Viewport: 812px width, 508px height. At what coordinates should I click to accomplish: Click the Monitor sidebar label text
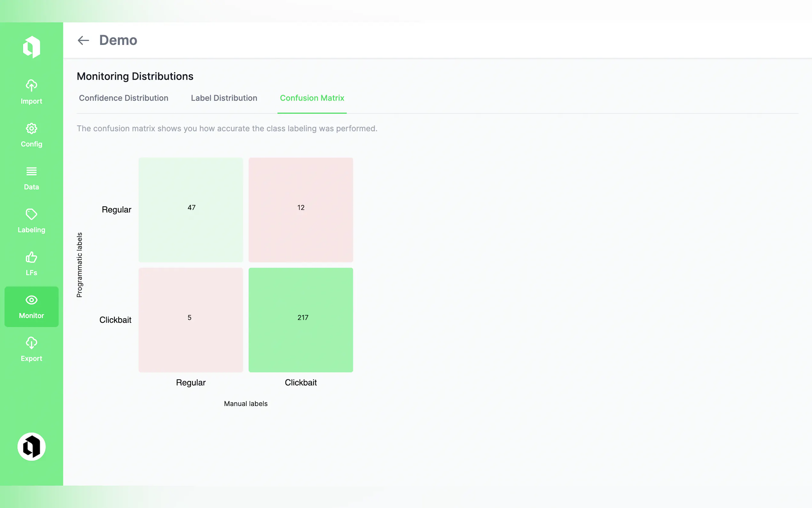click(32, 316)
